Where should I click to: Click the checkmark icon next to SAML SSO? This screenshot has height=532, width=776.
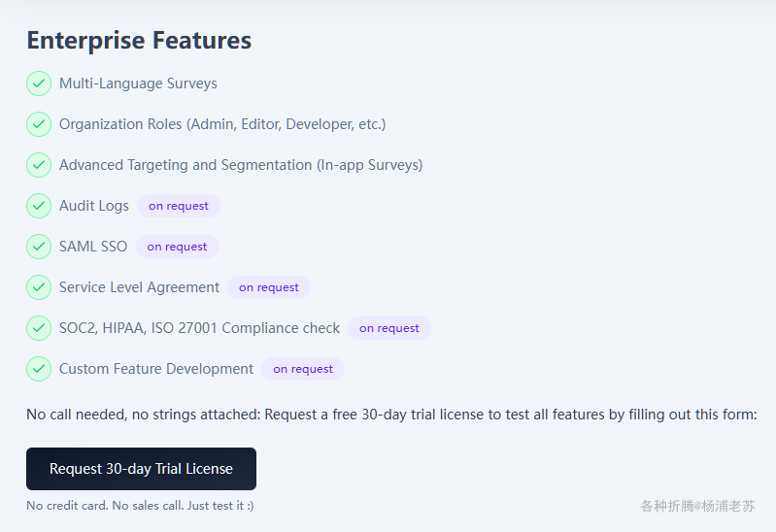(39, 247)
